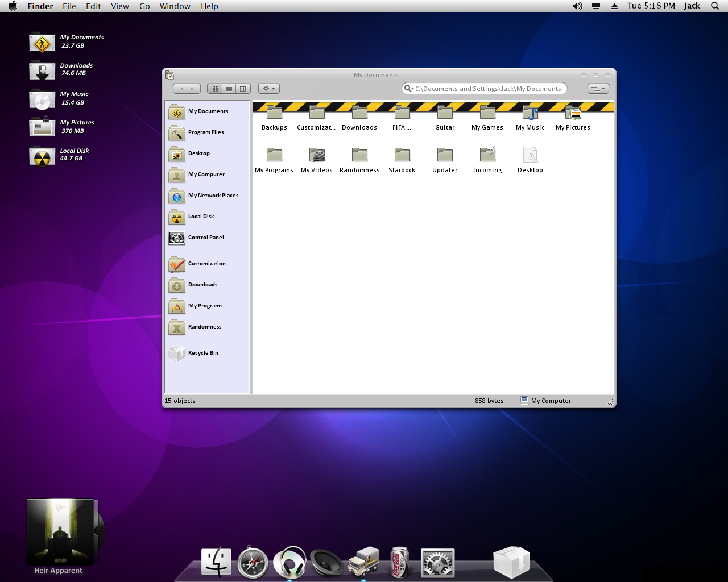This screenshot has height=582, width=728.
Task: Open the My Games folder
Action: [x=487, y=118]
